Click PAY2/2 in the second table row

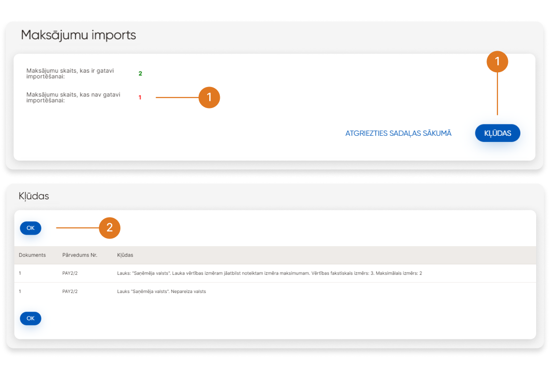point(70,292)
